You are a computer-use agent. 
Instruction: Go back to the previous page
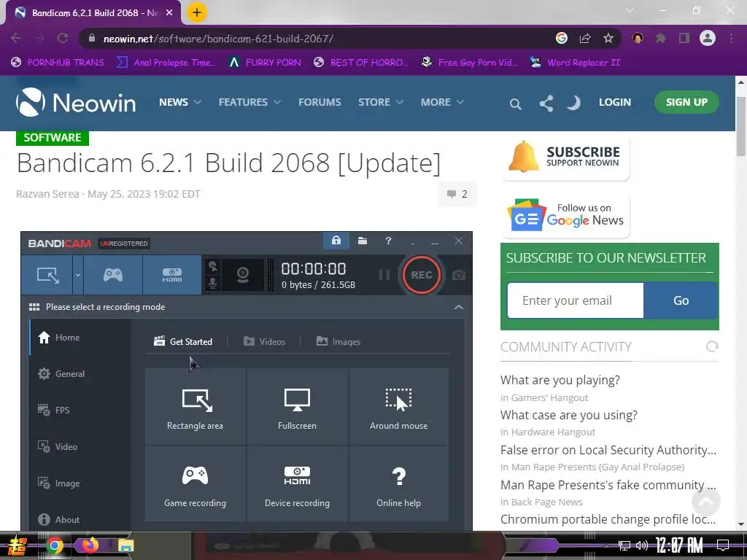click(16, 38)
